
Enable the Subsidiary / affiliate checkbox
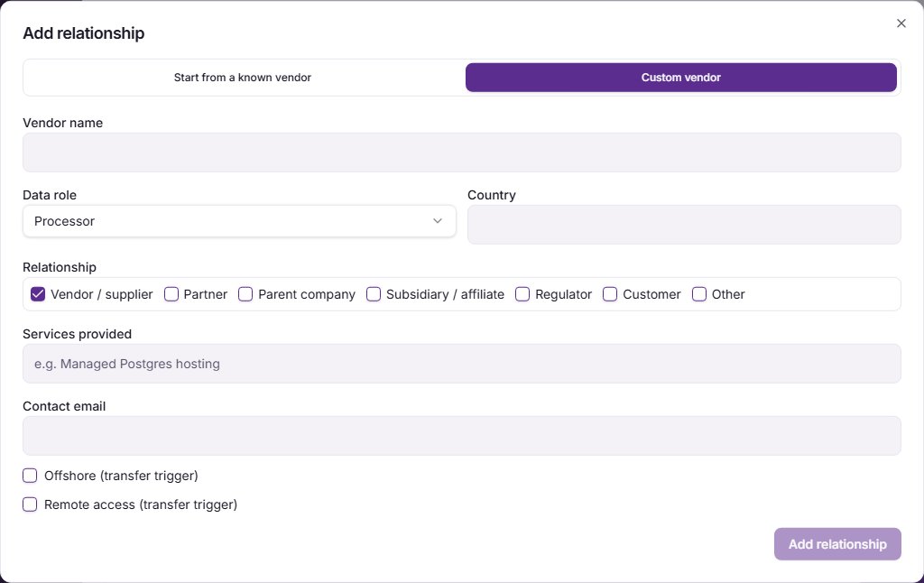373,294
